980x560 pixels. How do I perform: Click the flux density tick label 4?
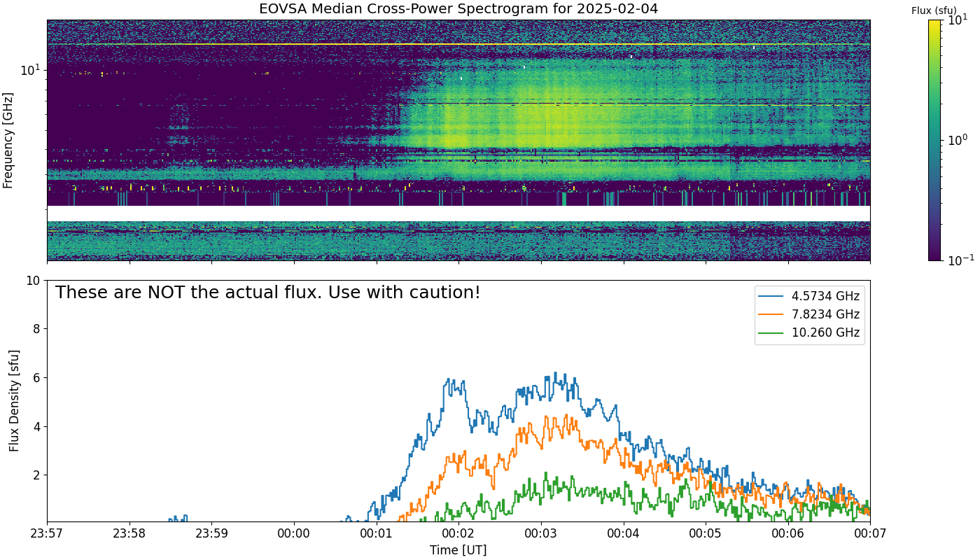coord(37,426)
